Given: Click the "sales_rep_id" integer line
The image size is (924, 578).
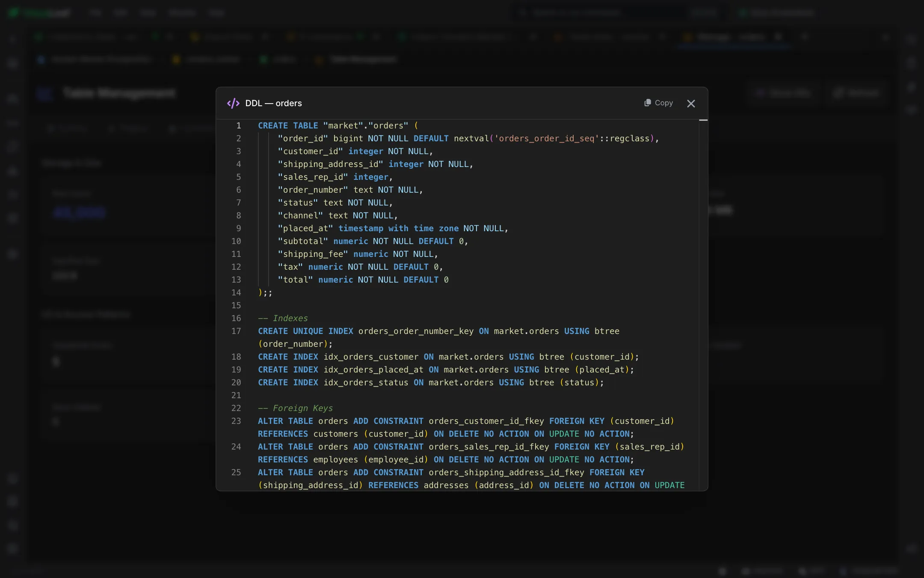Looking at the screenshot, I should click(x=335, y=177).
